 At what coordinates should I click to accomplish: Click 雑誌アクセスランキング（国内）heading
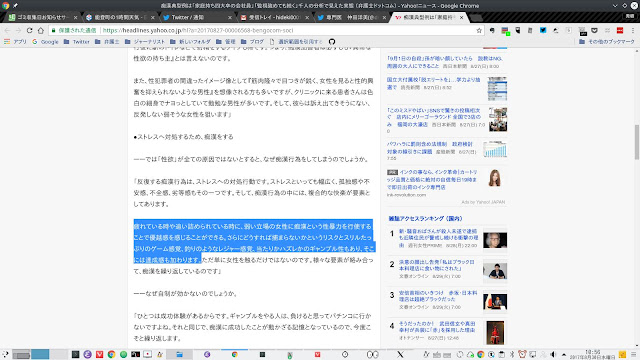425,219
